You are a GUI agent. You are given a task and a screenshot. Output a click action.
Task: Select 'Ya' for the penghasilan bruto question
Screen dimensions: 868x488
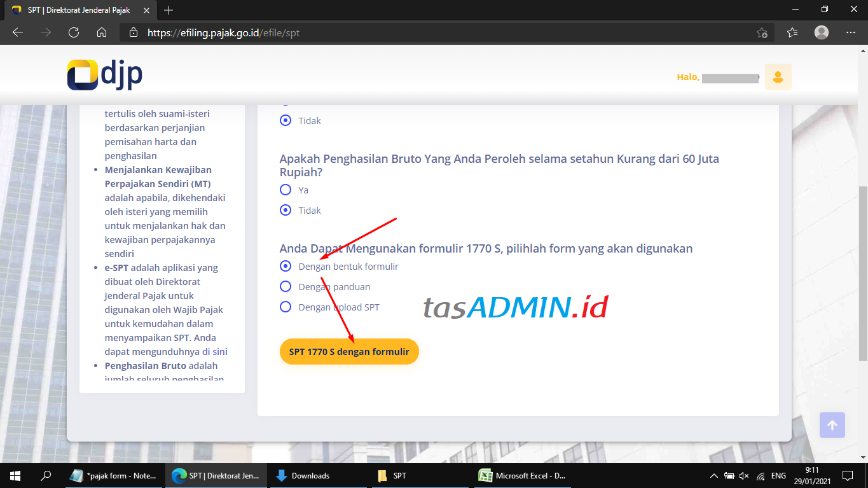pyautogui.click(x=285, y=190)
